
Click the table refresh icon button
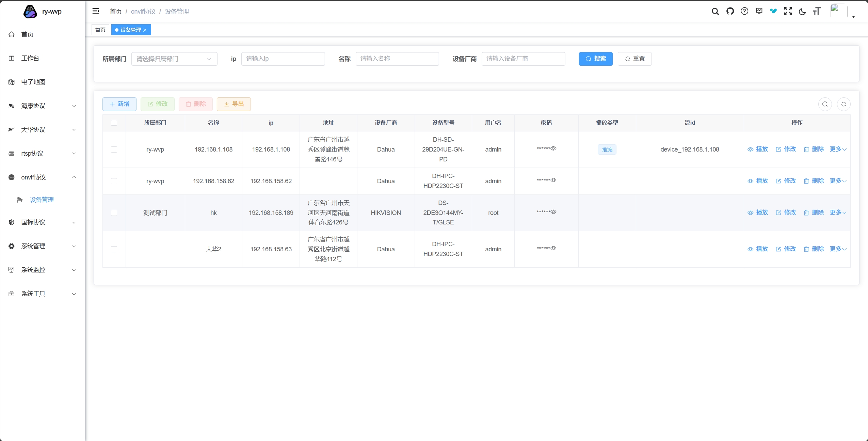coord(843,104)
